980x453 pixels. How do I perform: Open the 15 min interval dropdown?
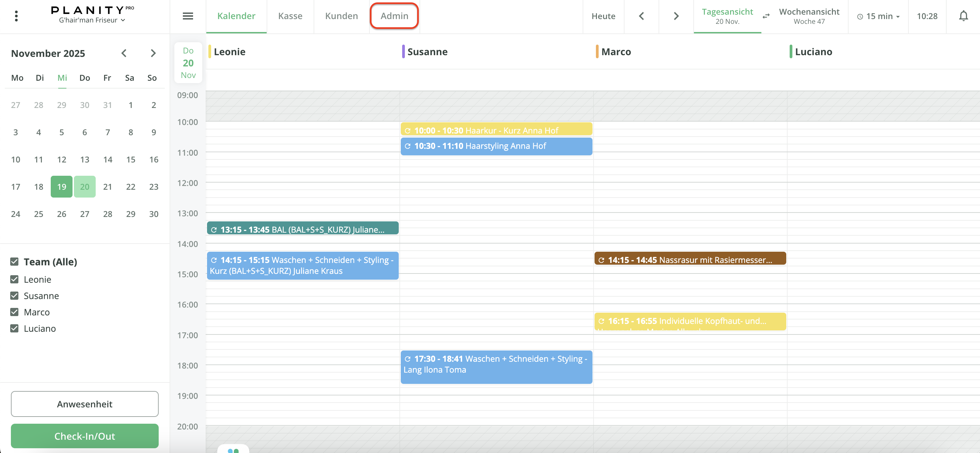(879, 16)
